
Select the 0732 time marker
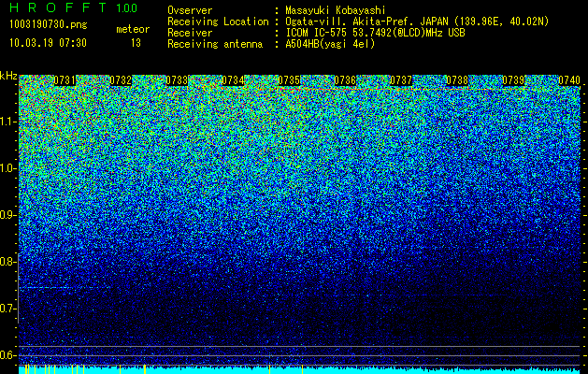(x=121, y=80)
